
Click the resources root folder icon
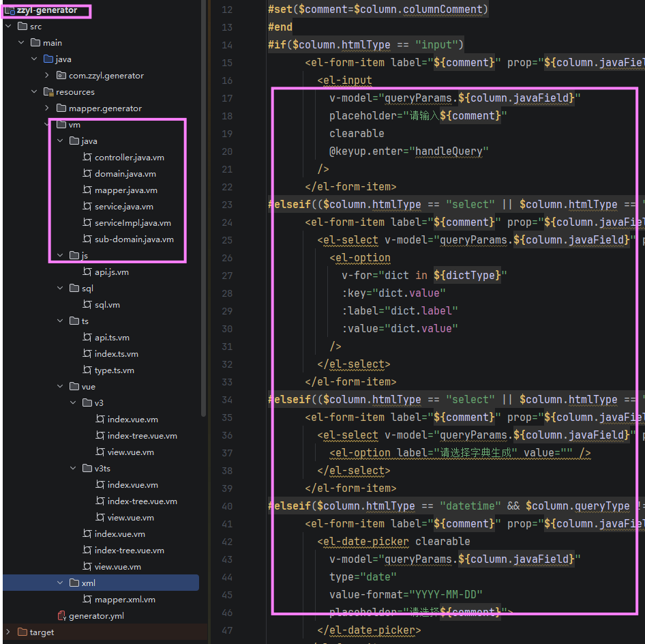[48, 92]
